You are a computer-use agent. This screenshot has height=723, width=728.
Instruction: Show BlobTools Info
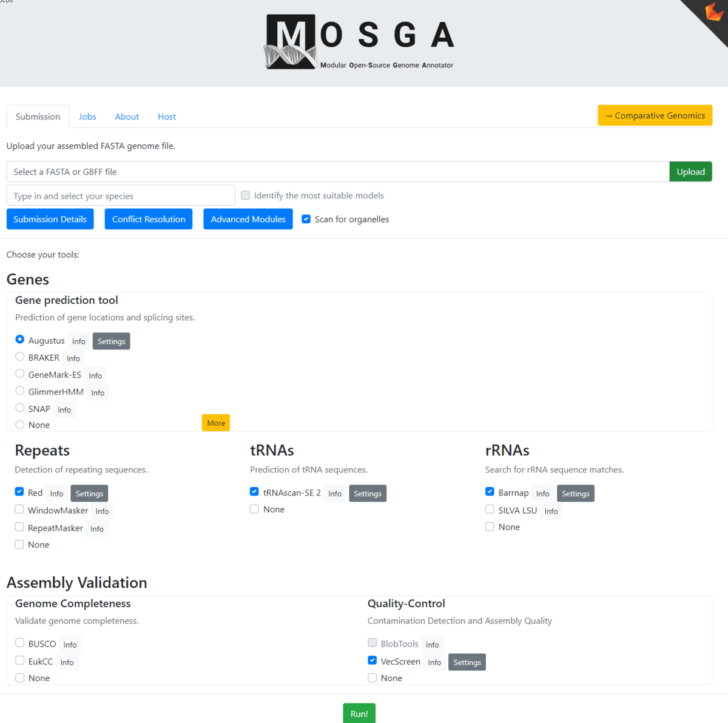tap(433, 645)
